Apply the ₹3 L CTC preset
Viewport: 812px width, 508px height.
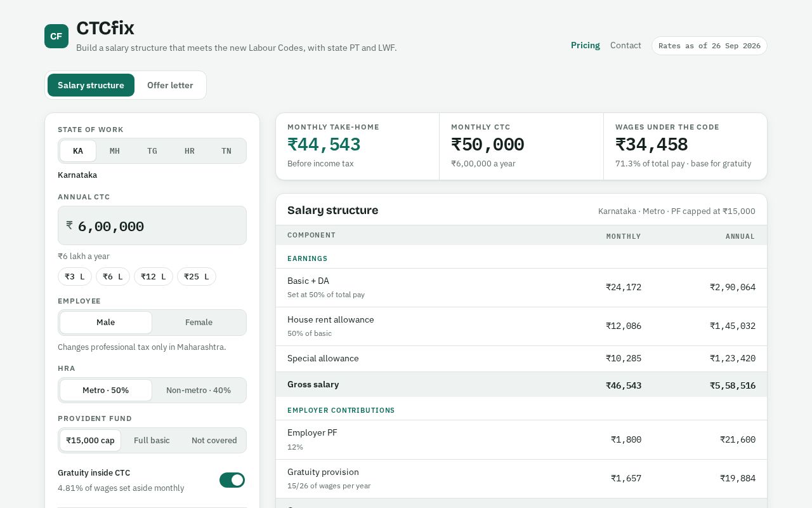pos(75,277)
